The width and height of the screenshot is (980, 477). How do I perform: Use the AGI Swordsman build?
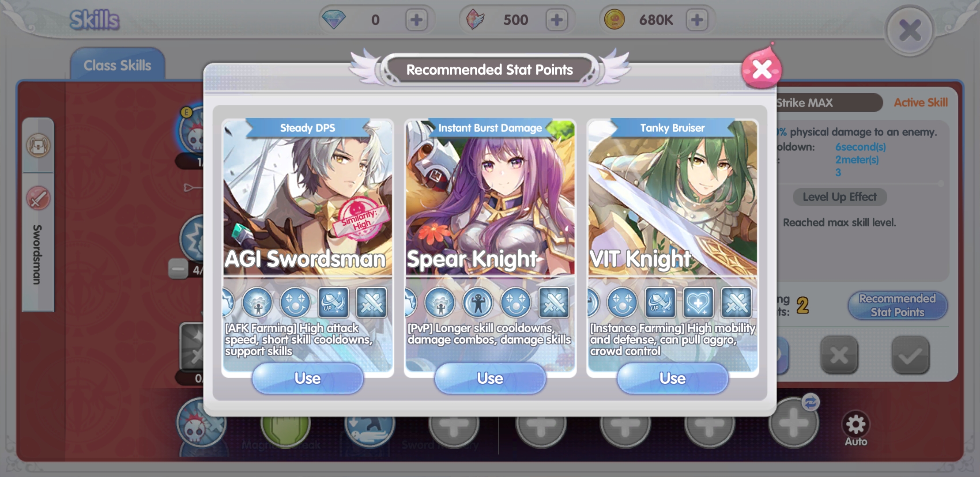pos(308,378)
